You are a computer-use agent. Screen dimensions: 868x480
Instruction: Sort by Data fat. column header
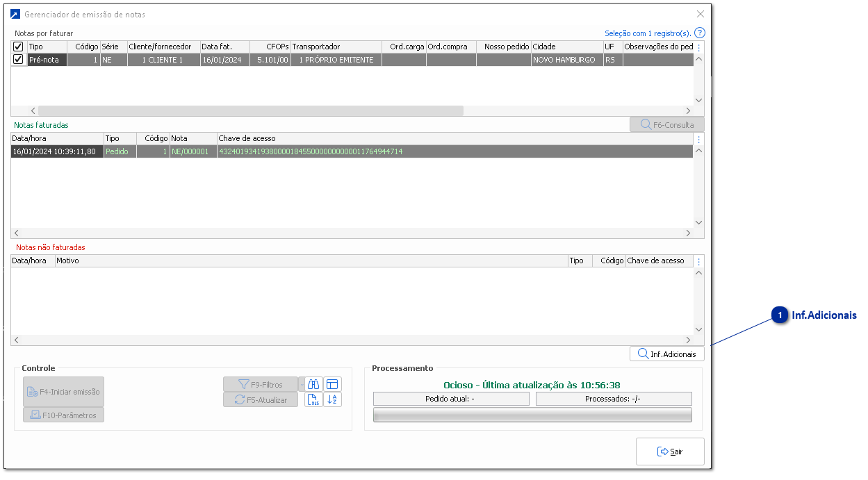(x=224, y=47)
